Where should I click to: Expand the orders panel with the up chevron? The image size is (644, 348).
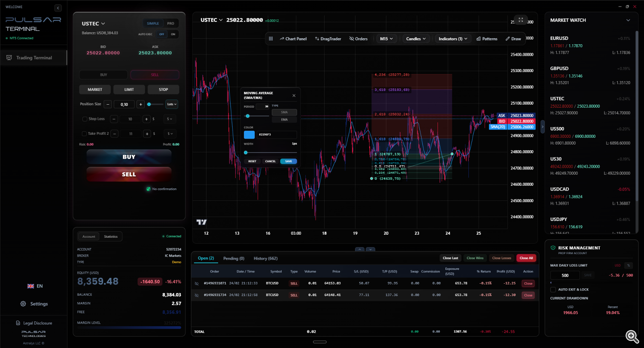pos(360,249)
